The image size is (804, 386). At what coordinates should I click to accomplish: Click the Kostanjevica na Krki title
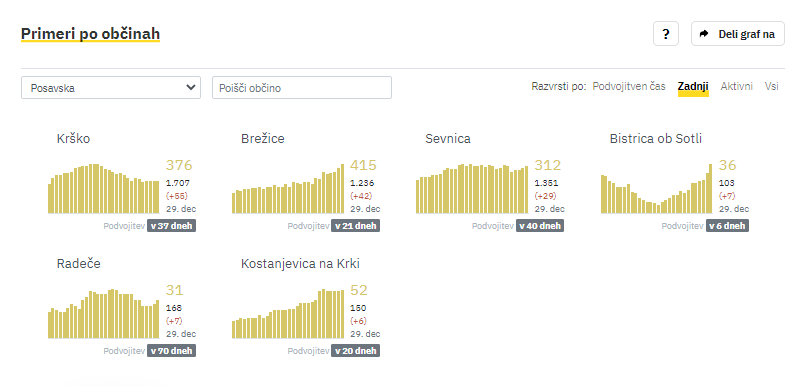(300, 263)
